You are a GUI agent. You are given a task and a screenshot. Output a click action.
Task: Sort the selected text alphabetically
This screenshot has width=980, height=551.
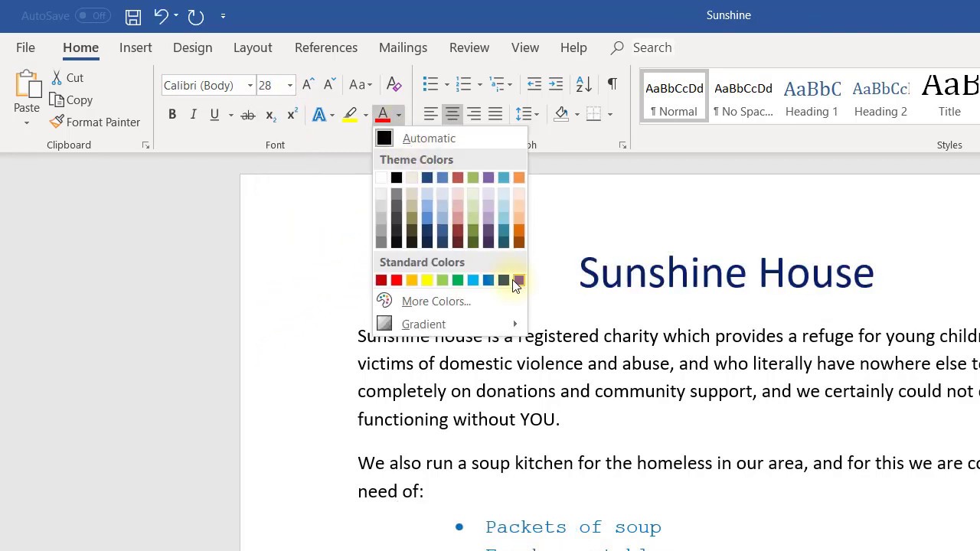(x=583, y=84)
